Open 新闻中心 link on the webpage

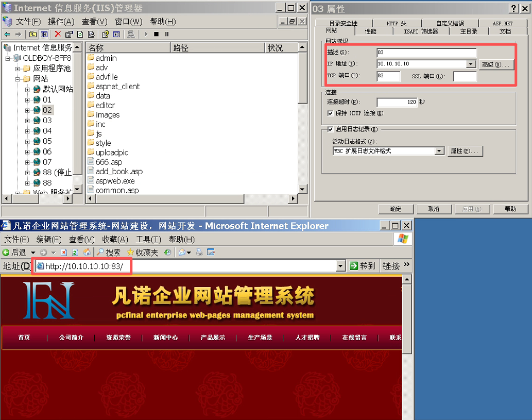tap(165, 337)
